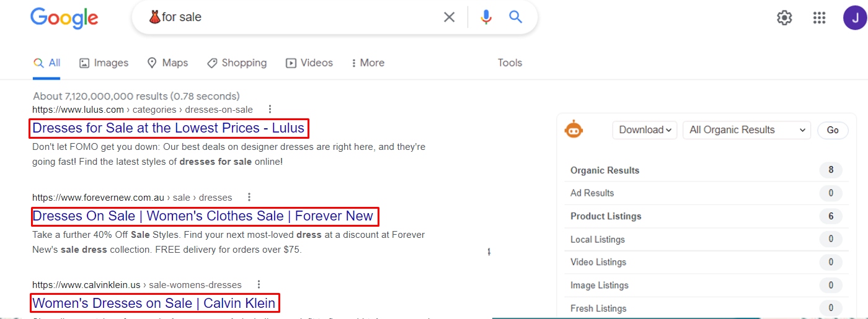Open the Google apps grid icon

point(820,18)
